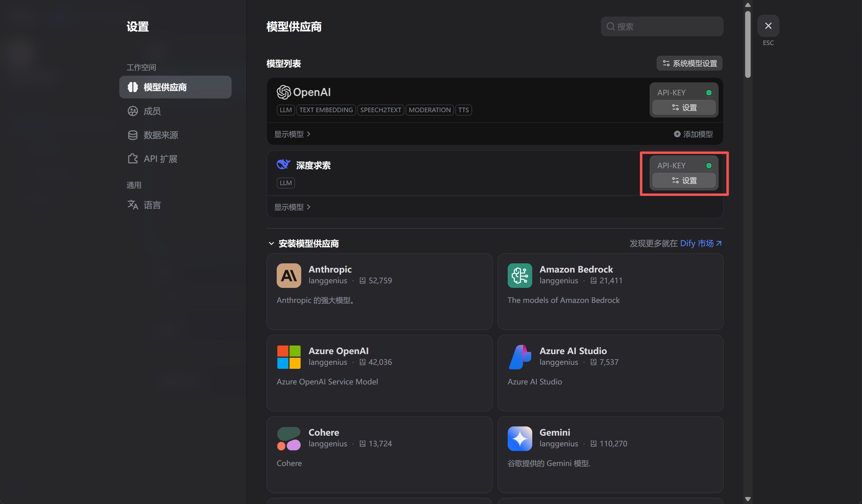Open the 语言 settings tab
The width and height of the screenshot is (862, 504).
[x=175, y=205]
